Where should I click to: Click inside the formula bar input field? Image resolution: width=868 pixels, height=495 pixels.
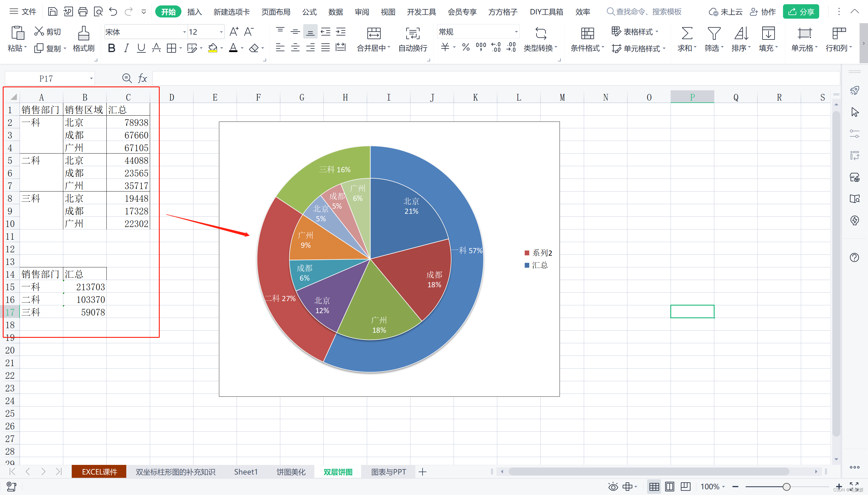click(476, 79)
